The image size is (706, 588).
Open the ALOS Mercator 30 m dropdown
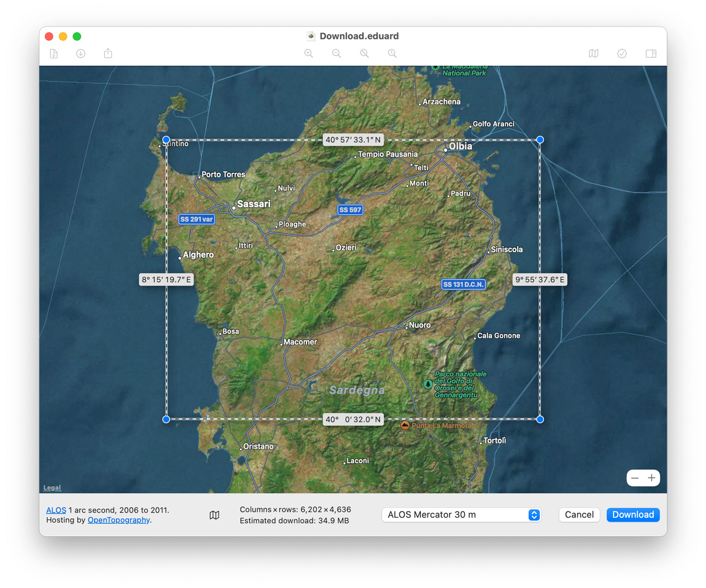tap(461, 514)
